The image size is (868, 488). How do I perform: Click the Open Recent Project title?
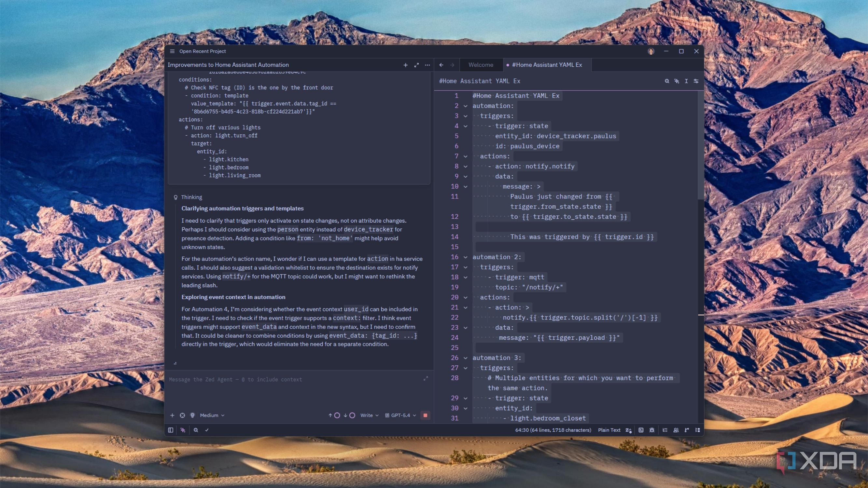(x=203, y=51)
